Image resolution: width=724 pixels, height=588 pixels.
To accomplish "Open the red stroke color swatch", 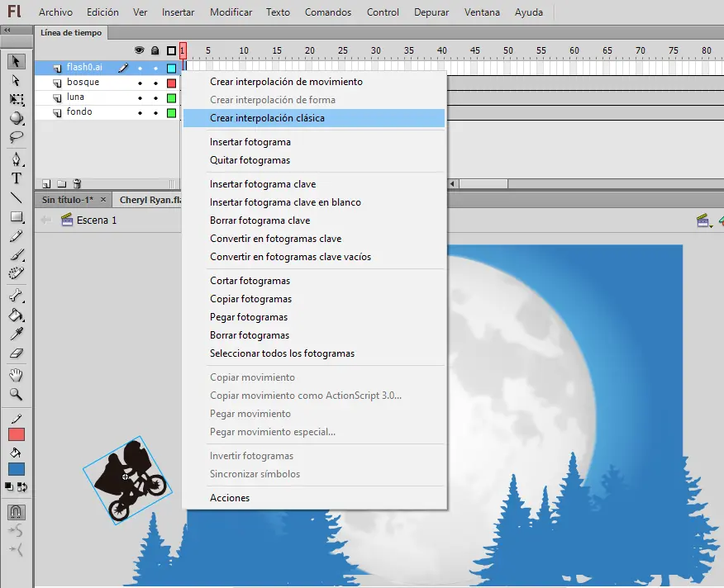I will [x=17, y=434].
